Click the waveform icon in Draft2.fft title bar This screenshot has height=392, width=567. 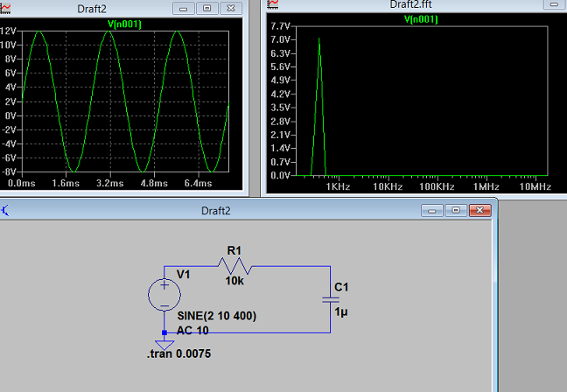(273, 4)
